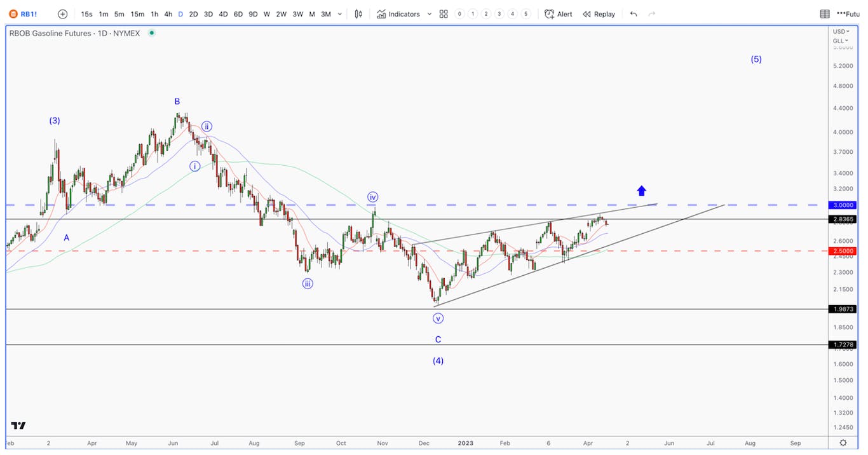This screenshot has height=455, width=868.
Task: Toggle saved indicator slot 1
Action: 473,14
